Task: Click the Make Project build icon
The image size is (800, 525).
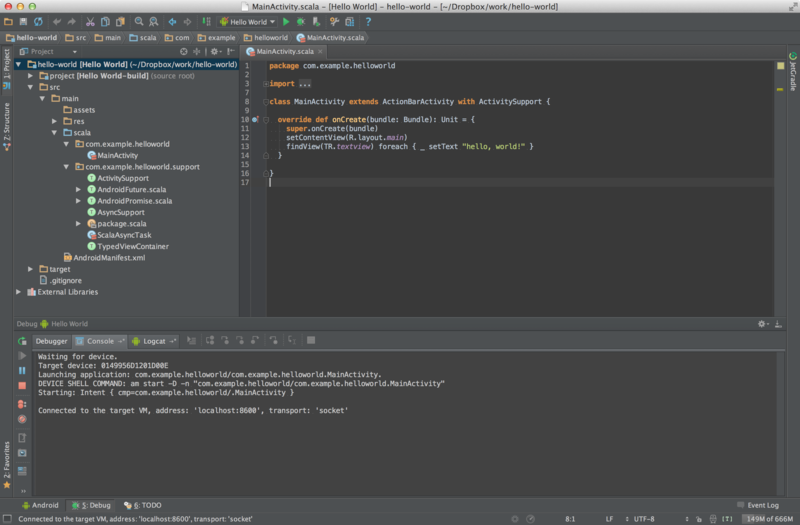Action: (206, 22)
